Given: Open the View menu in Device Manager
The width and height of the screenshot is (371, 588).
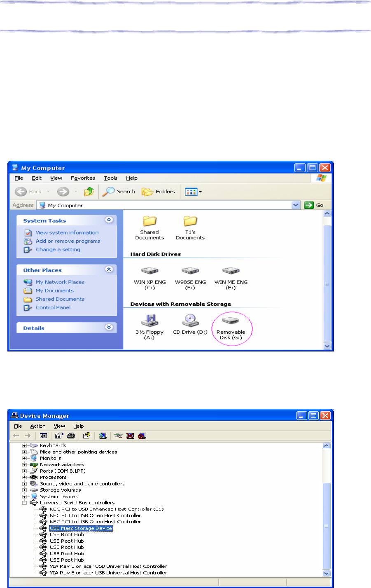Looking at the screenshot, I should (59, 426).
